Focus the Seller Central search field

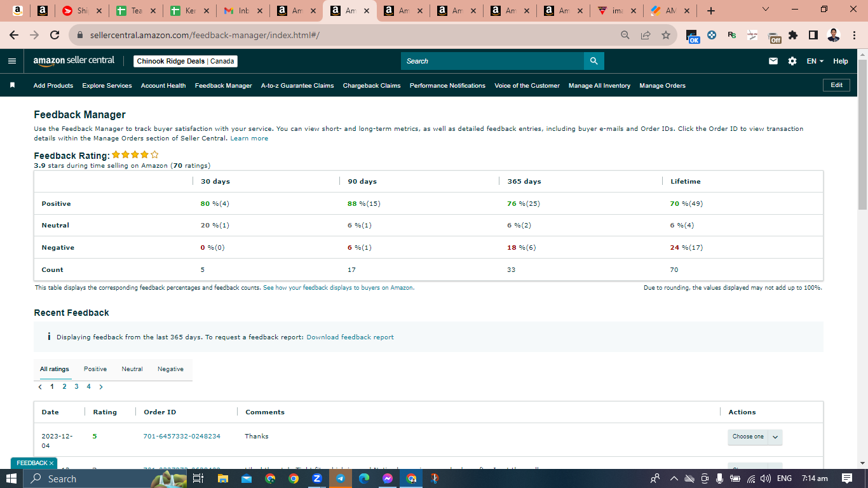pos(492,61)
